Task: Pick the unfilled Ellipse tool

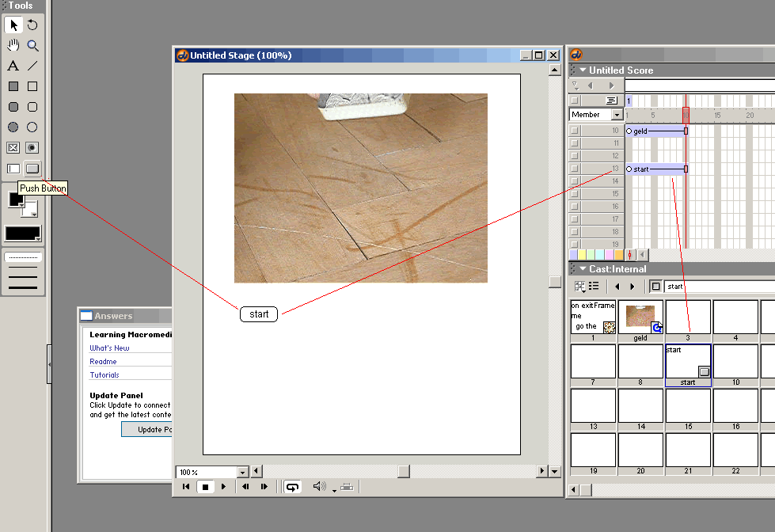Action: click(32, 127)
